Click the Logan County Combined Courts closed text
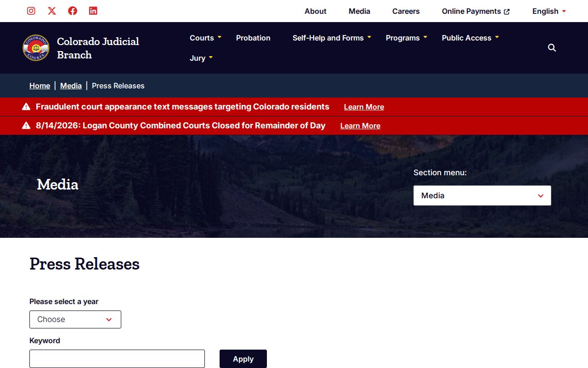 pyautogui.click(x=181, y=126)
